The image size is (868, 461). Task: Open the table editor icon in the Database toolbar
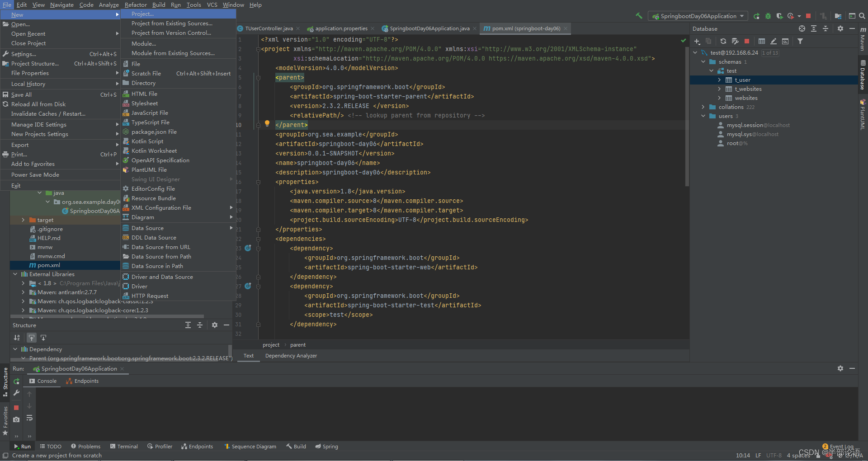coord(762,41)
